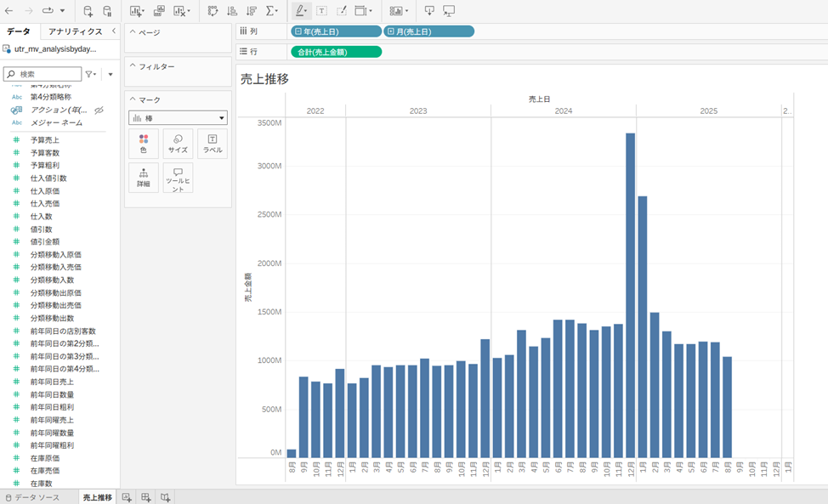Switch to the データ tab
The height and width of the screenshot is (504, 828).
coord(19,31)
